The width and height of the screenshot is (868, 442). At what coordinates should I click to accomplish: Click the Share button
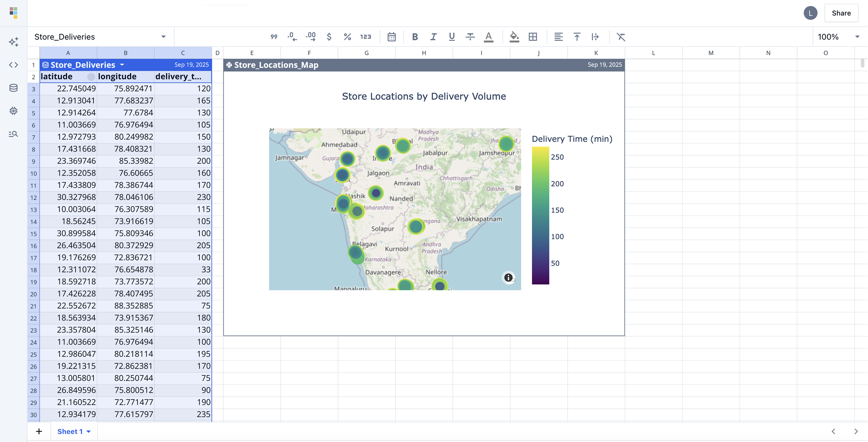tap(841, 13)
